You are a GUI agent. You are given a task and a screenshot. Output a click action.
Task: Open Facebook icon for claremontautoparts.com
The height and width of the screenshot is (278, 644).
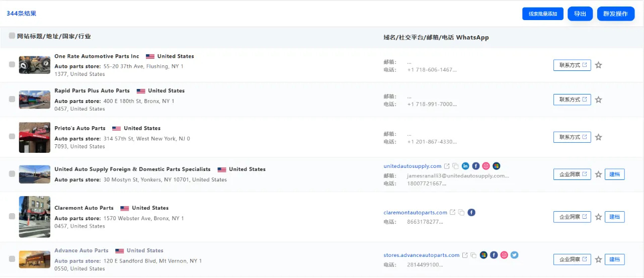pyautogui.click(x=471, y=212)
